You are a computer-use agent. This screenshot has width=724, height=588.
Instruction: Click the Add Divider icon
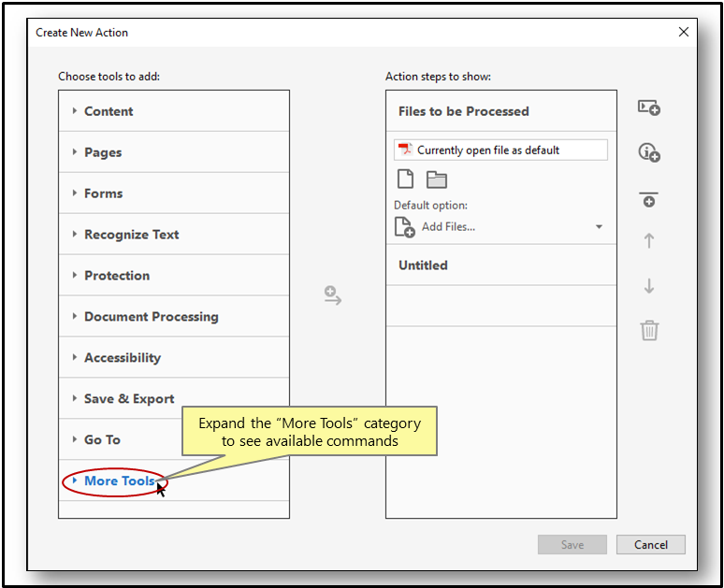tap(649, 199)
